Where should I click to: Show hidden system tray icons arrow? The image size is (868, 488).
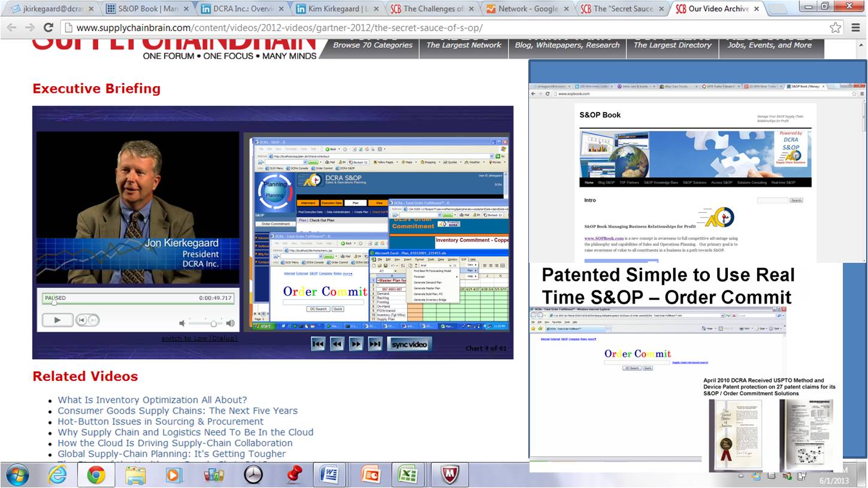(x=742, y=476)
